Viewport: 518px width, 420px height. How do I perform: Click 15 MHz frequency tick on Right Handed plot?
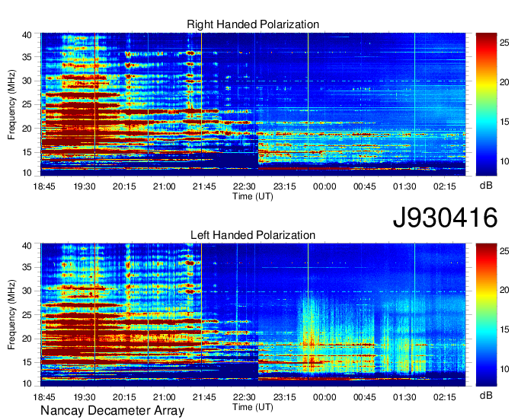click(27, 152)
